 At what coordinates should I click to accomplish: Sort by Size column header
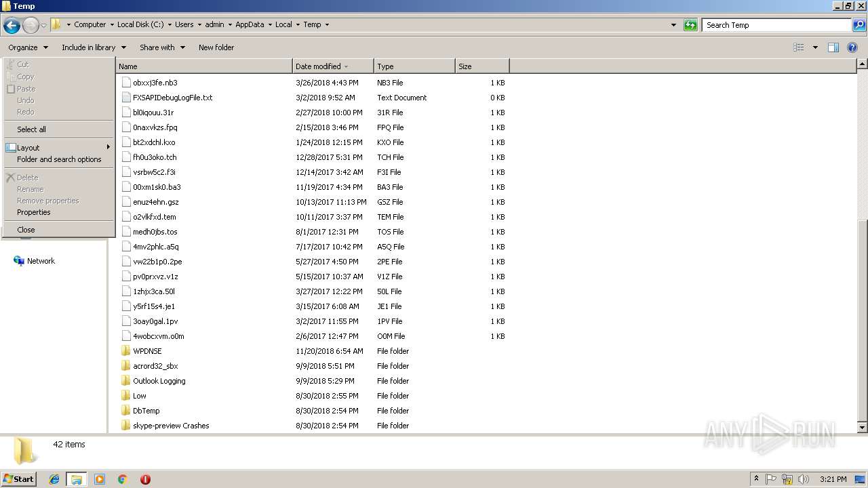pos(482,66)
